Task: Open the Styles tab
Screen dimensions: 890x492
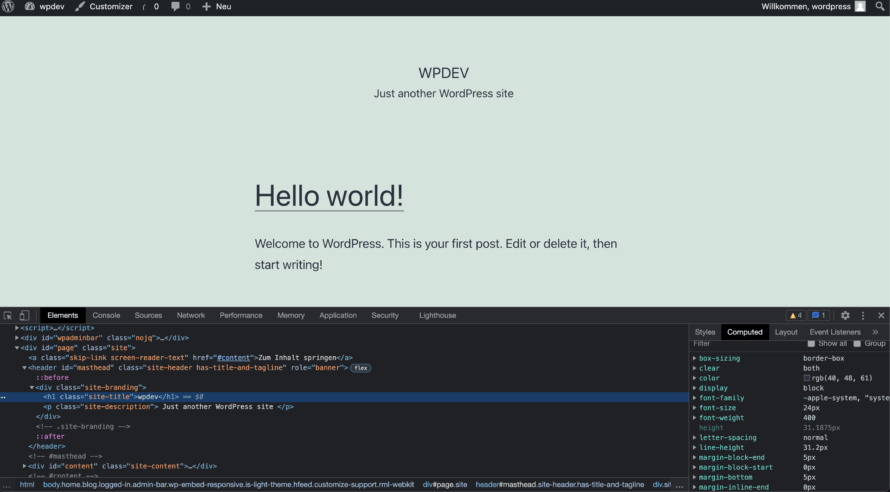Action: 705,331
